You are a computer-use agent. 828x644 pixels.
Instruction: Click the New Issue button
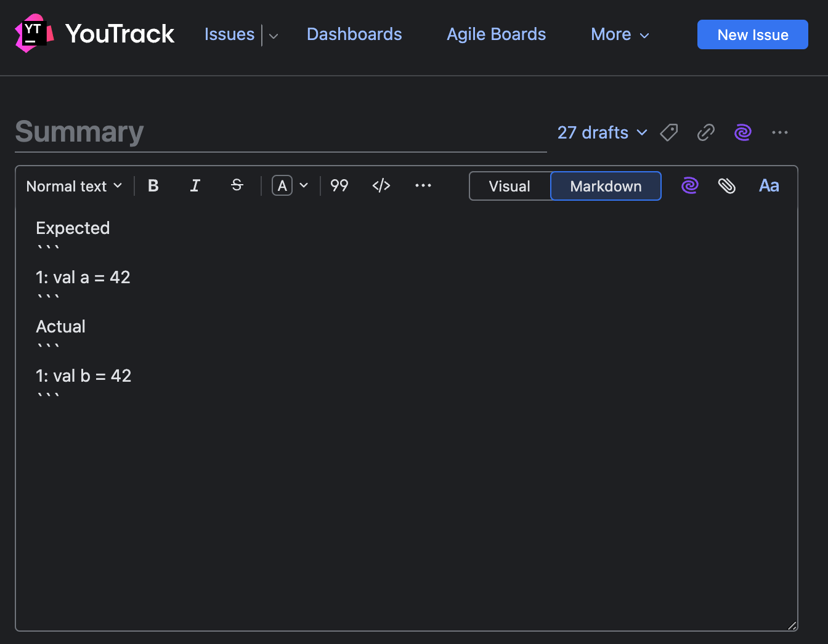pos(753,34)
